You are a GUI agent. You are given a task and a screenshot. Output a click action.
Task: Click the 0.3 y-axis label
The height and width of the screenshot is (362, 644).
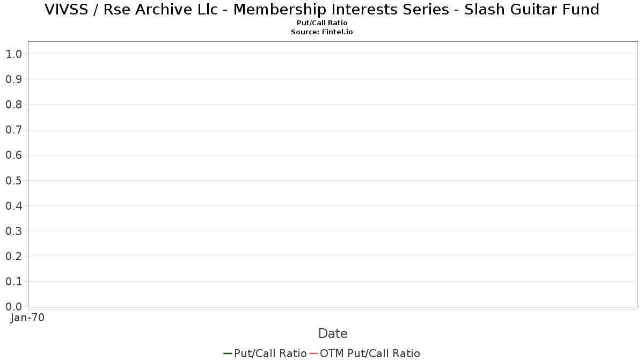[x=13, y=231]
